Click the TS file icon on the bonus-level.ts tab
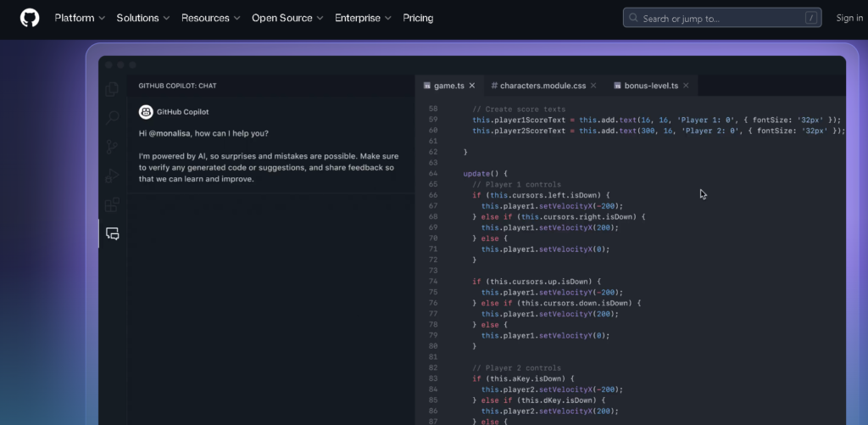 click(x=617, y=86)
